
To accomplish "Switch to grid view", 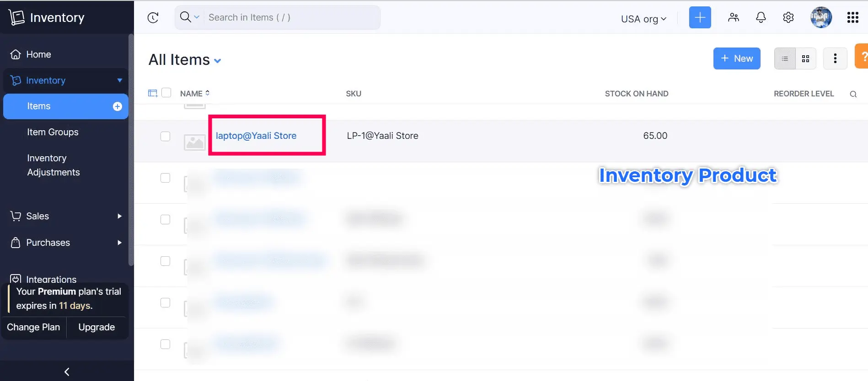I will click(806, 58).
